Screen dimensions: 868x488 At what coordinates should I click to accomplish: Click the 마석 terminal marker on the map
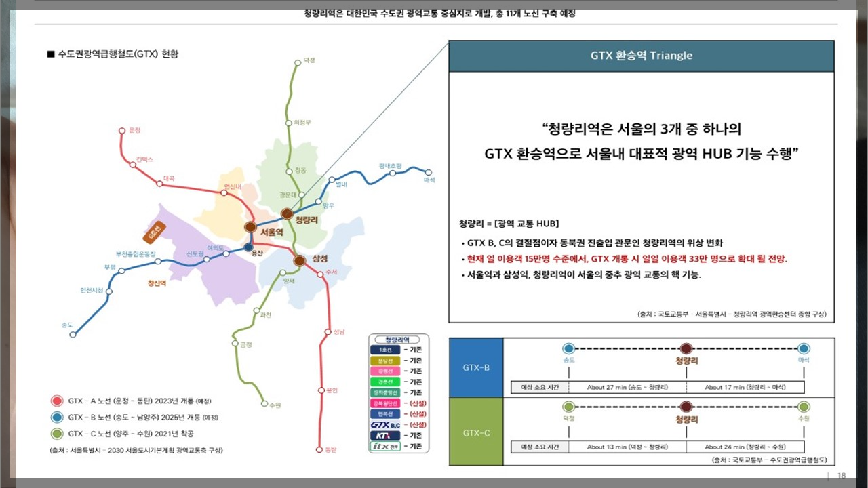click(429, 171)
